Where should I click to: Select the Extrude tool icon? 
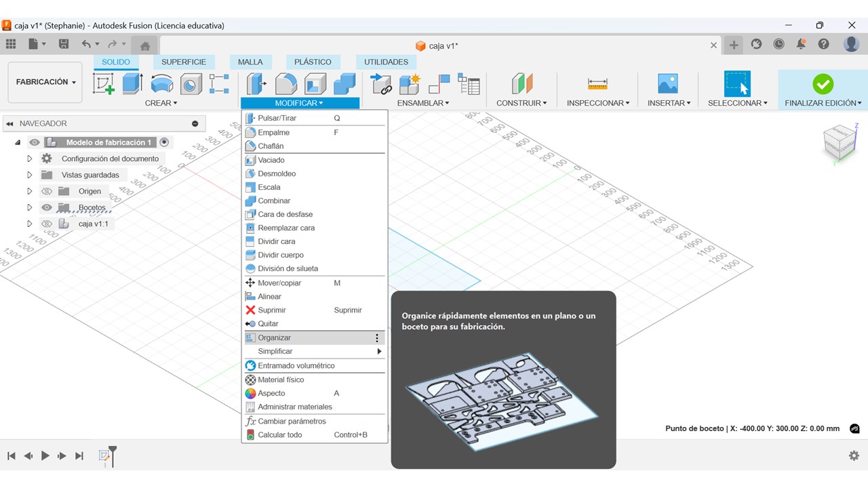point(132,84)
